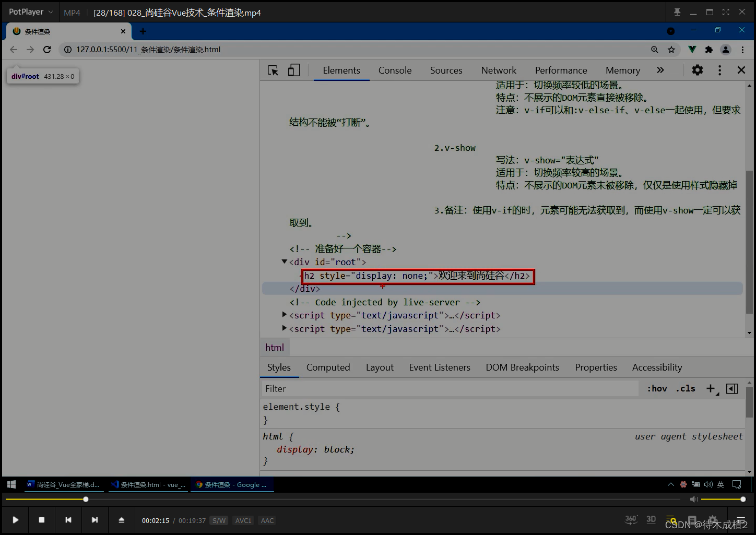
Task: Activate inspect element picker tool
Action: (273, 70)
